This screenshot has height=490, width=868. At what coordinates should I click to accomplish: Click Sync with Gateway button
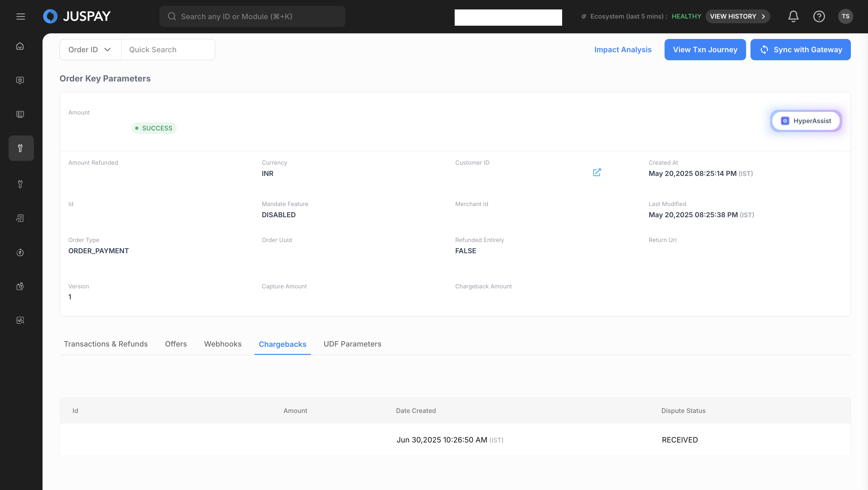[800, 50]
